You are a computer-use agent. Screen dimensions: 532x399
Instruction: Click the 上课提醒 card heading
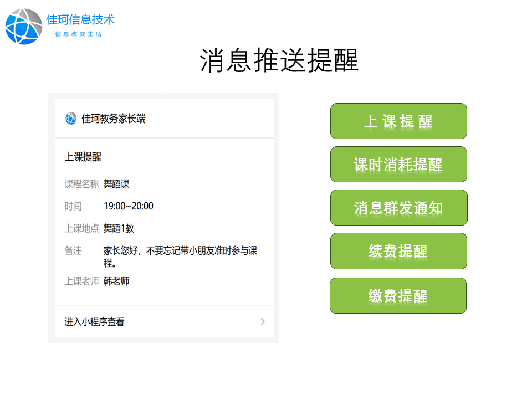[x=83, y=157]
